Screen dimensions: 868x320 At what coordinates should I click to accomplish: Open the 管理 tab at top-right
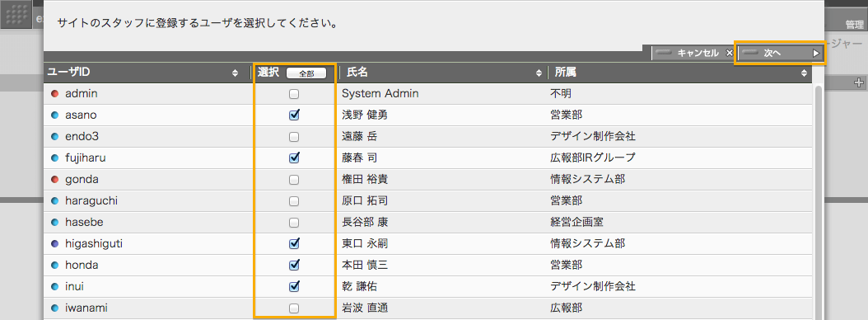click(x=854, y=25)
